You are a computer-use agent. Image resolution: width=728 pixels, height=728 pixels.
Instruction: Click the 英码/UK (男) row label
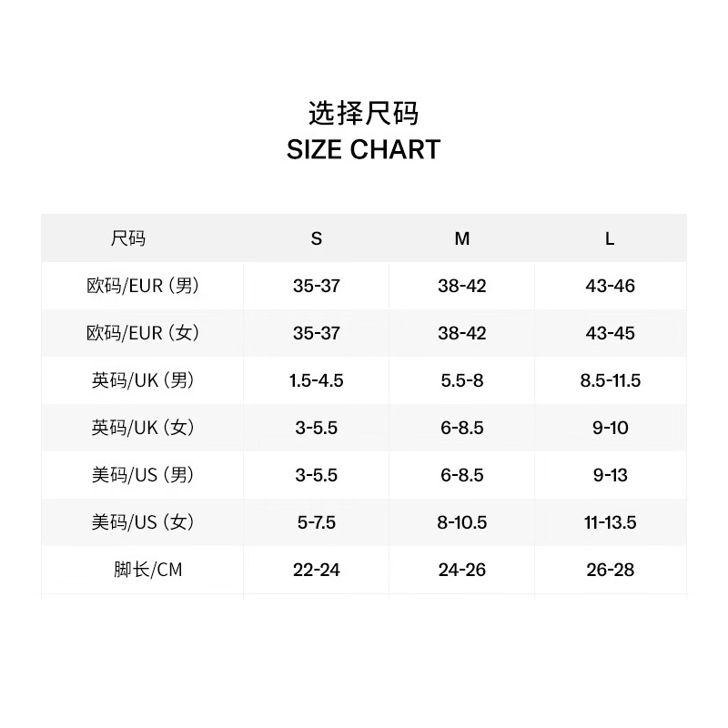pyautogui.click(x=143, y=380)
